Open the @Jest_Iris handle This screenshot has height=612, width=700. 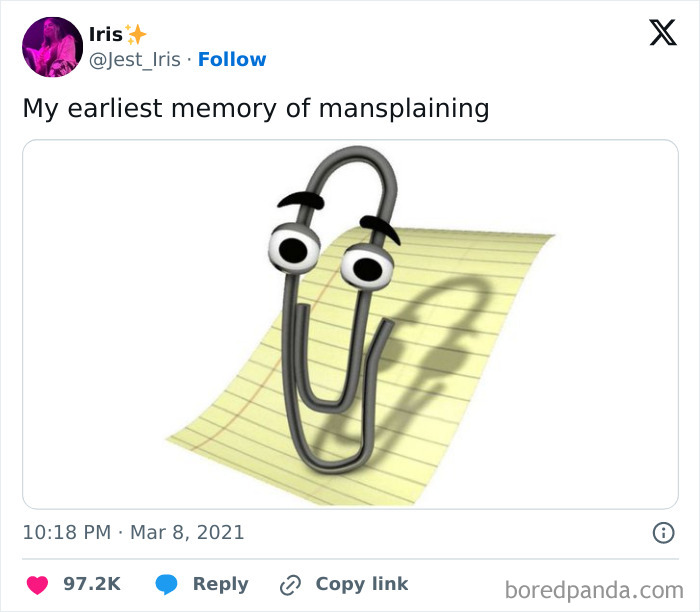tap(134, 59)
